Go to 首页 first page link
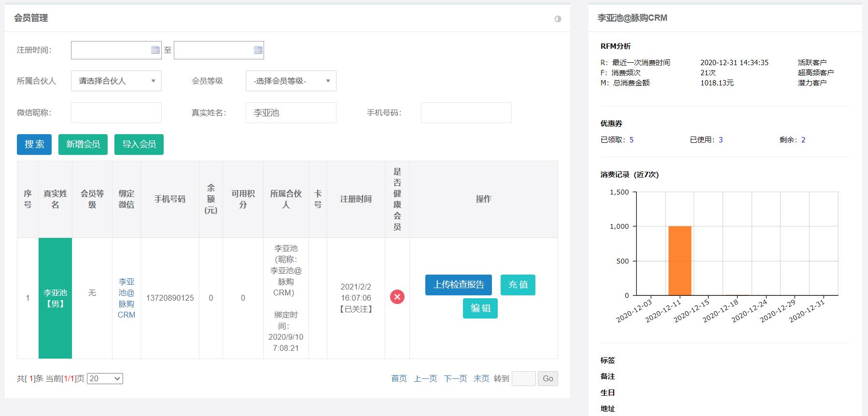The height and width of the screenshot is (416, 868). 399,379
